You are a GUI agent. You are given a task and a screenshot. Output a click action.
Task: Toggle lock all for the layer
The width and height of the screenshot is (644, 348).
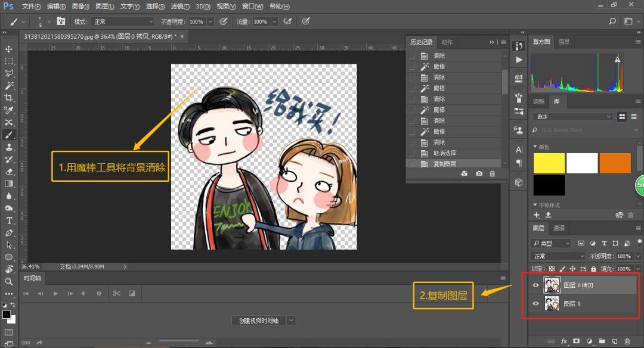[x=593, y=269]
